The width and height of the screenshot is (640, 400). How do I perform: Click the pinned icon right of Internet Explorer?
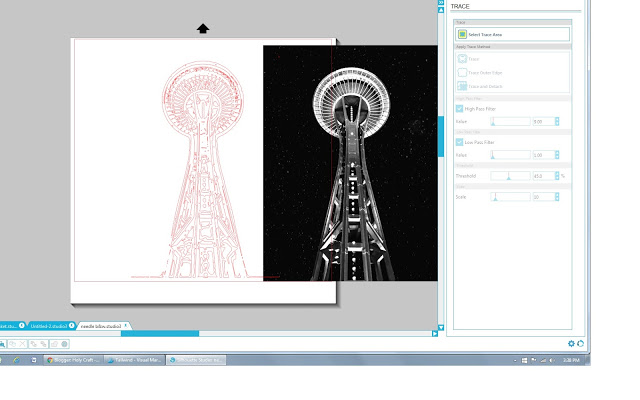coord(34,360)
